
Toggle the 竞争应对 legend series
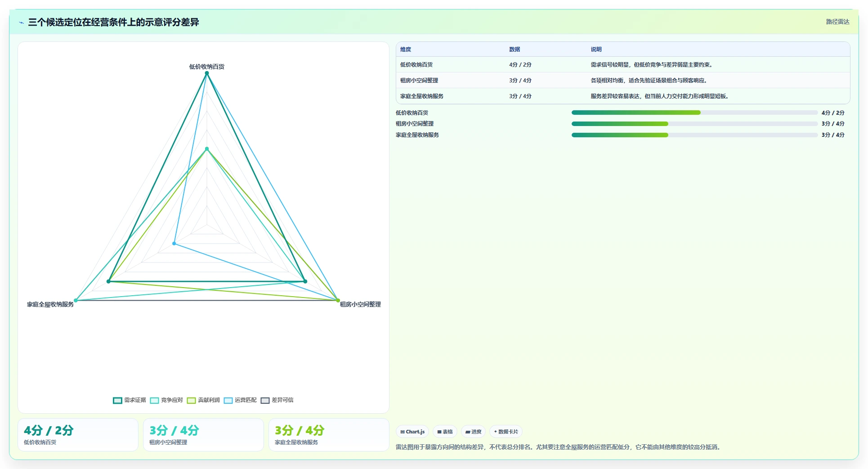point(166,400)
